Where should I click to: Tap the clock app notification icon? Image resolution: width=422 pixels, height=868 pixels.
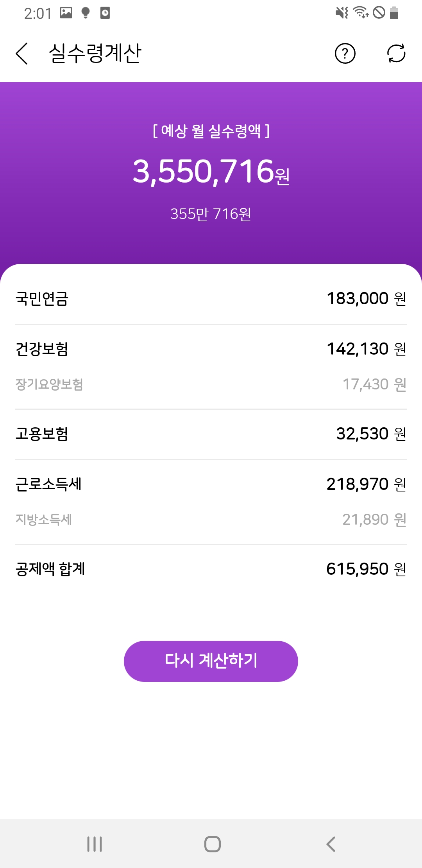(x=105, y=13)
